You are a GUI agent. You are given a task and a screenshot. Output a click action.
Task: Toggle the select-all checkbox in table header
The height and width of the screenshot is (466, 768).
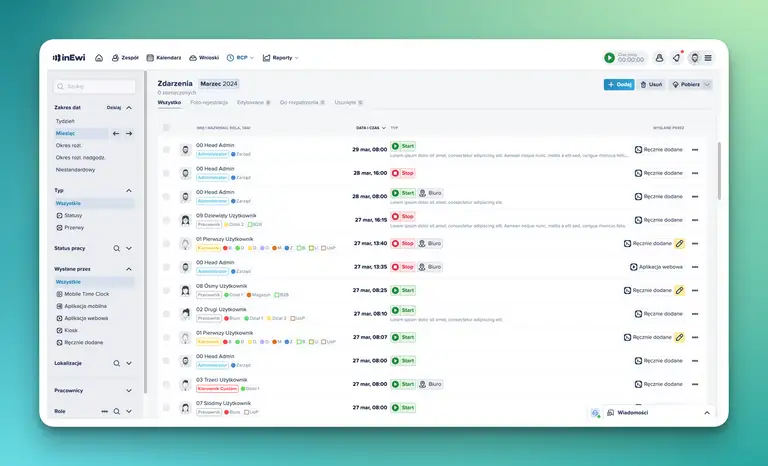coord(167,128)
